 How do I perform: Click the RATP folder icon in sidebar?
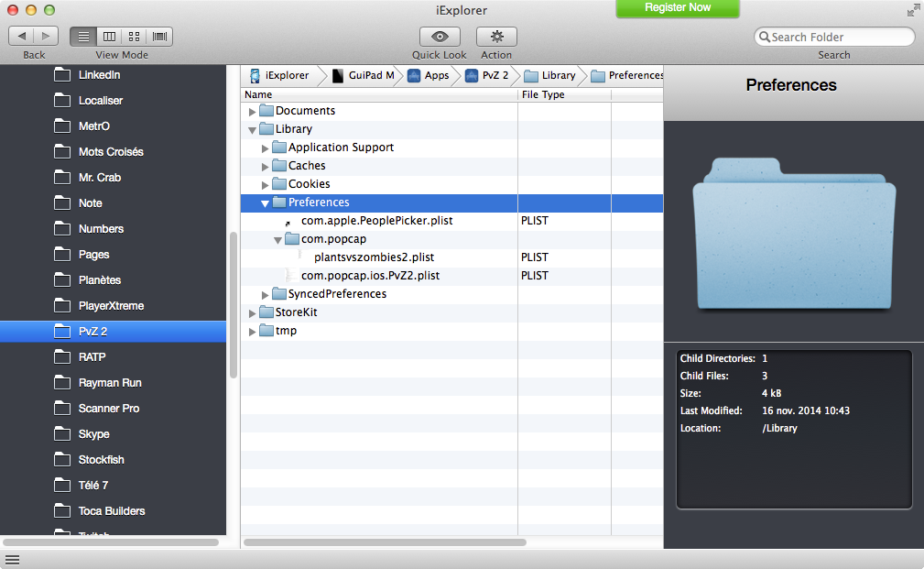click(62, 356)
